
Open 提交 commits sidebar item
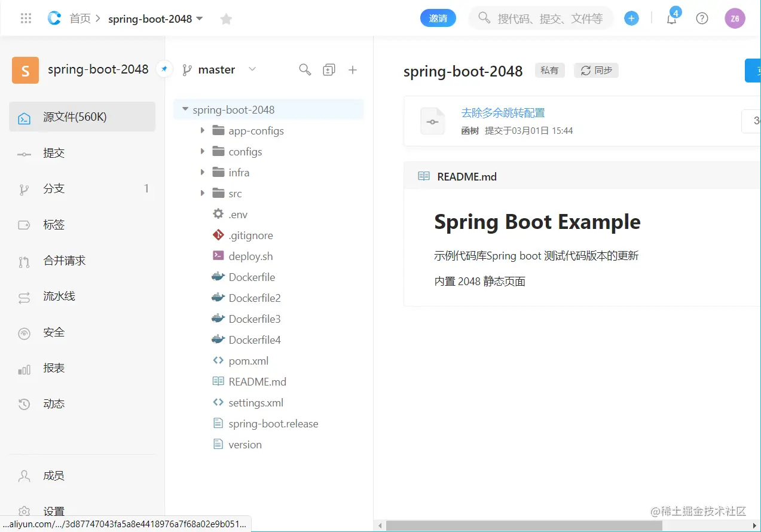[x=82, y=153]
